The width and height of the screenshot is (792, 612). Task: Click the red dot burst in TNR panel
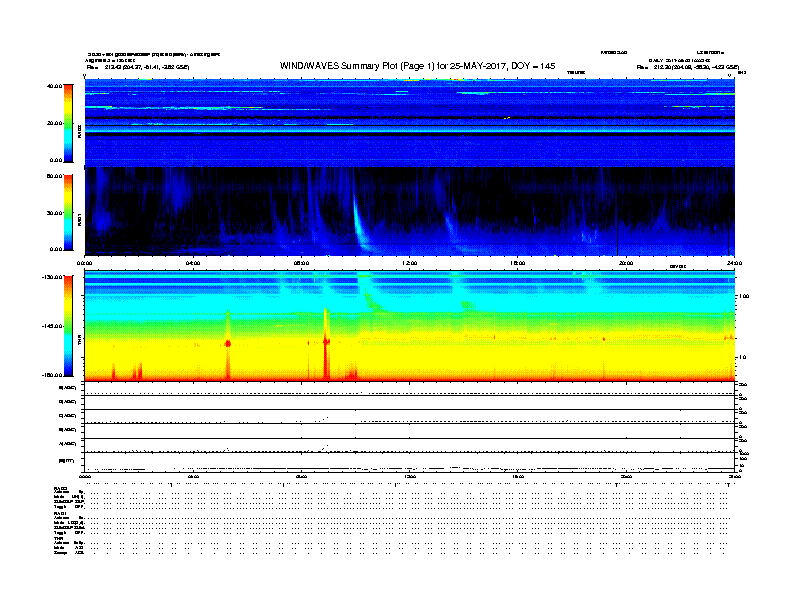click(x=228, y=343)
